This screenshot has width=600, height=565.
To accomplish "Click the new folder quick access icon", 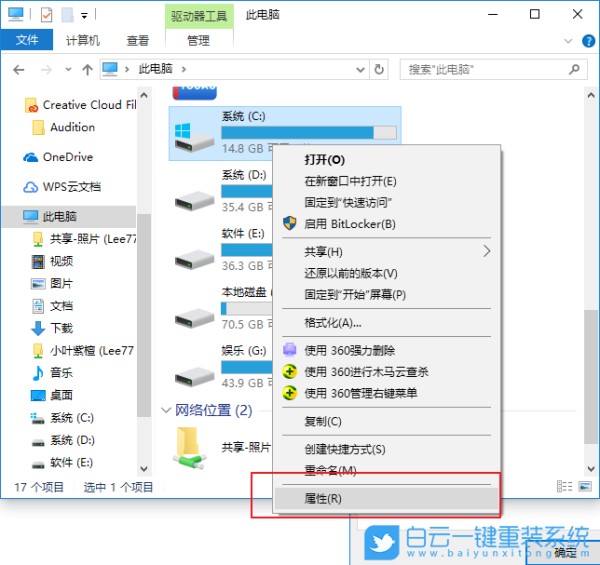I will (67, 15).
